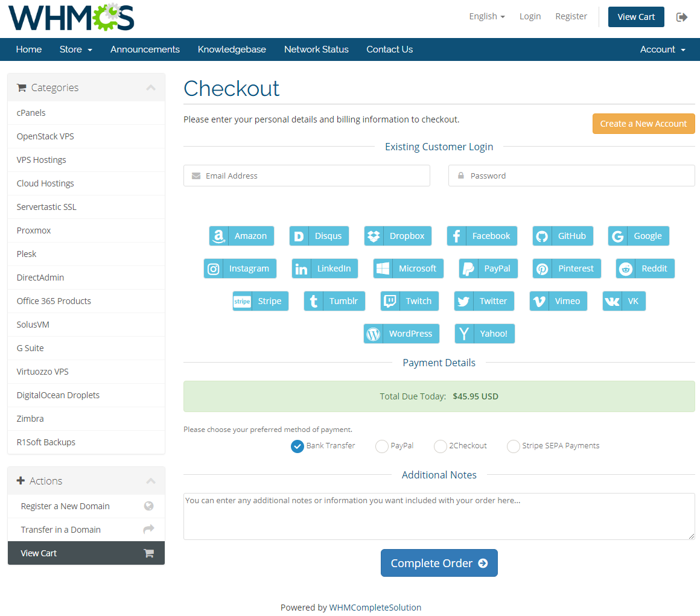This screenshot has width=700, height=616.
Task: Open Network Status page
Action: coord(316,49)
